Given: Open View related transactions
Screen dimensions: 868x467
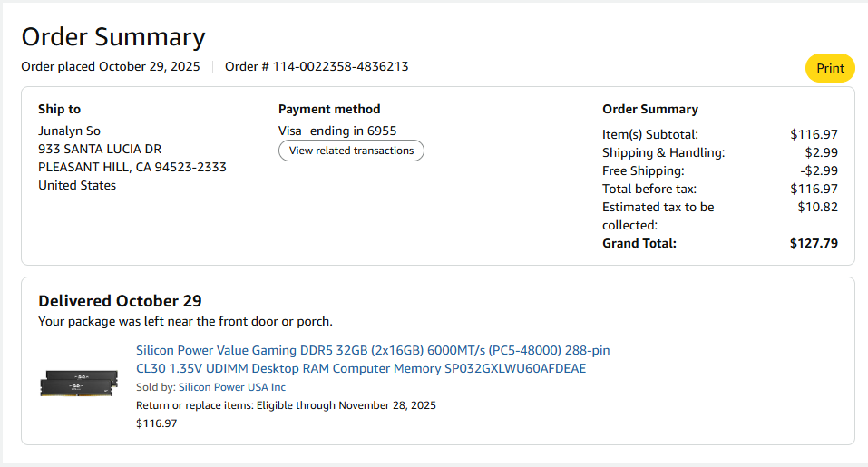Looking at the screenshot, I should click(x=351, y=151).
